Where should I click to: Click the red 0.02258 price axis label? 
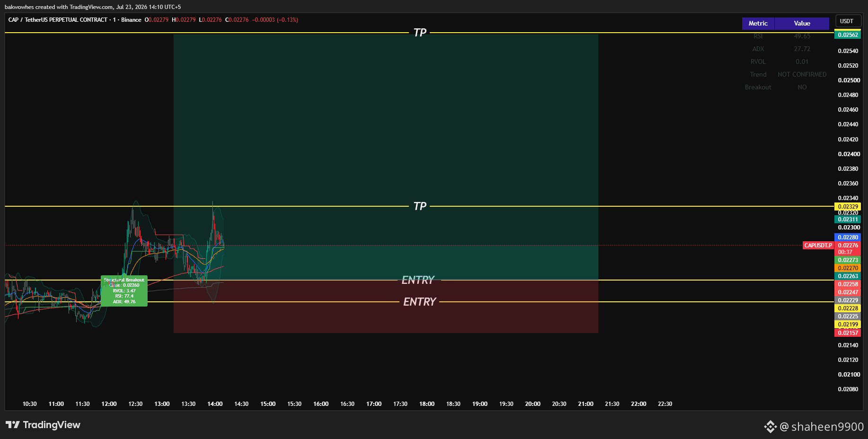[x=848, y=284]
